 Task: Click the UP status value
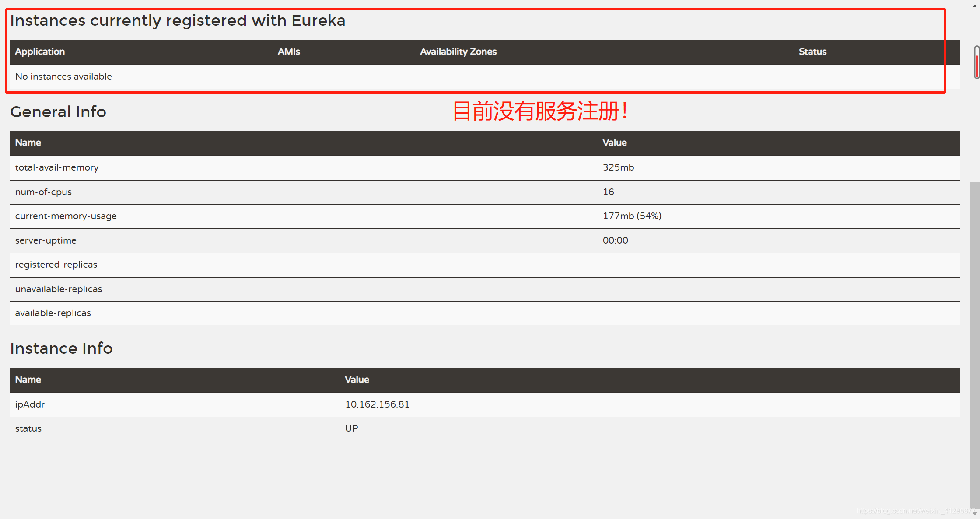point(351,428)
